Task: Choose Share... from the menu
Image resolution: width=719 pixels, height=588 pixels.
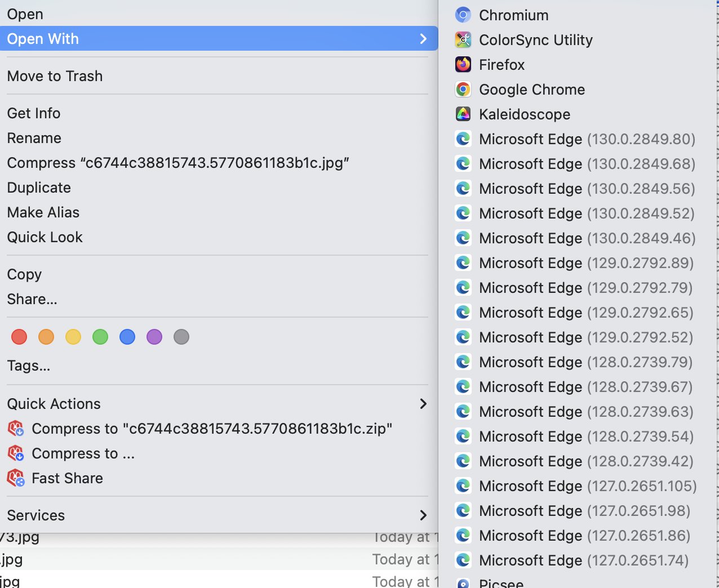Action: point(219,299)
